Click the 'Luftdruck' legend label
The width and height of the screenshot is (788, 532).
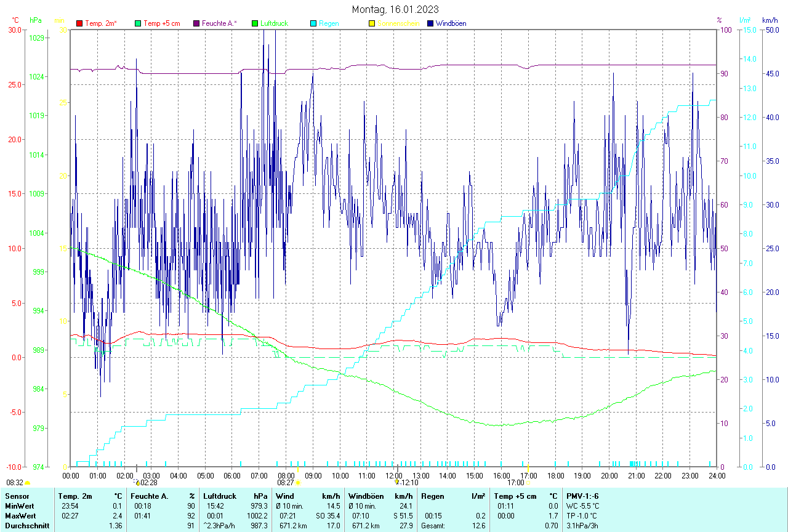[x=275, y=23]
